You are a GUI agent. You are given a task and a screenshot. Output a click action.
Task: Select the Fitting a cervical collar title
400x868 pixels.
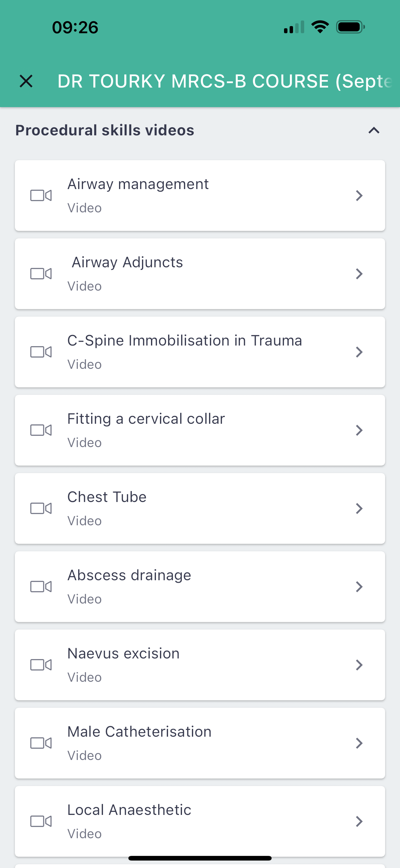(146, 419)
